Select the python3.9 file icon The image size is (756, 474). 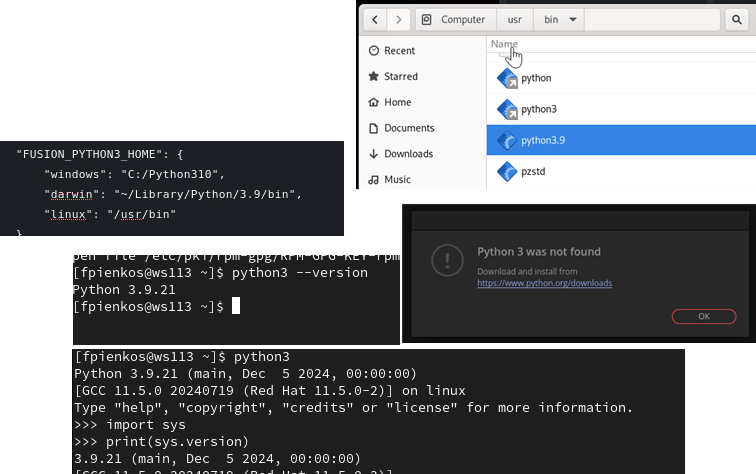coord(507,140)
